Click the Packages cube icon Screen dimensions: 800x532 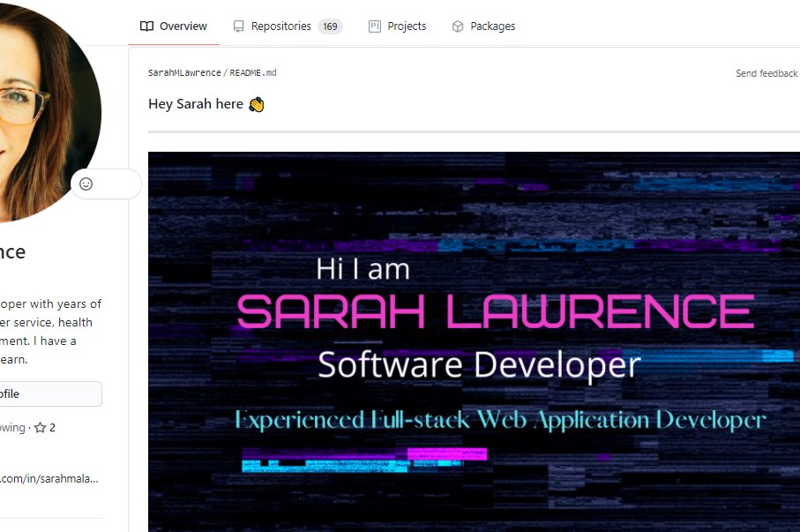458,26
